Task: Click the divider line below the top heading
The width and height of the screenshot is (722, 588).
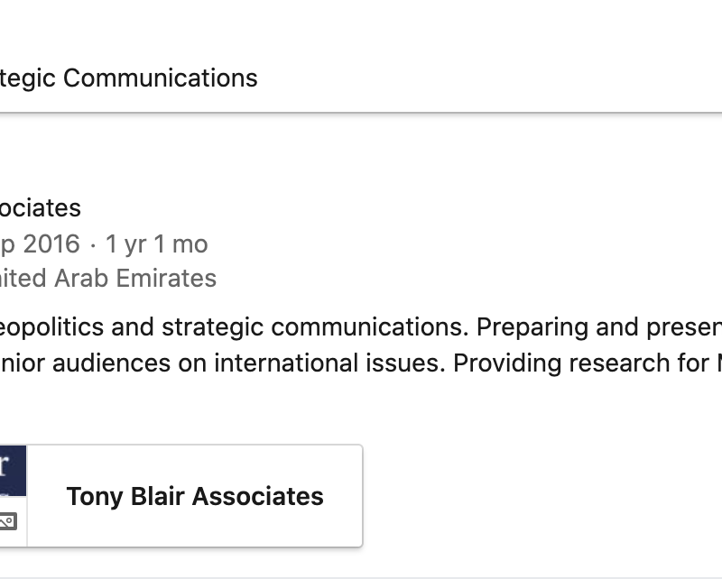Action: coord(361,113)
